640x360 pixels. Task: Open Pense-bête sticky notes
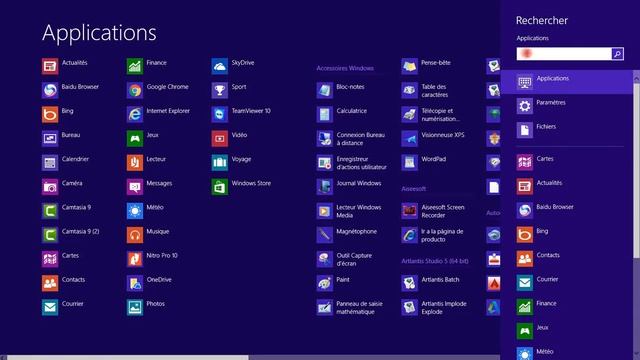(x=409, y=67)
